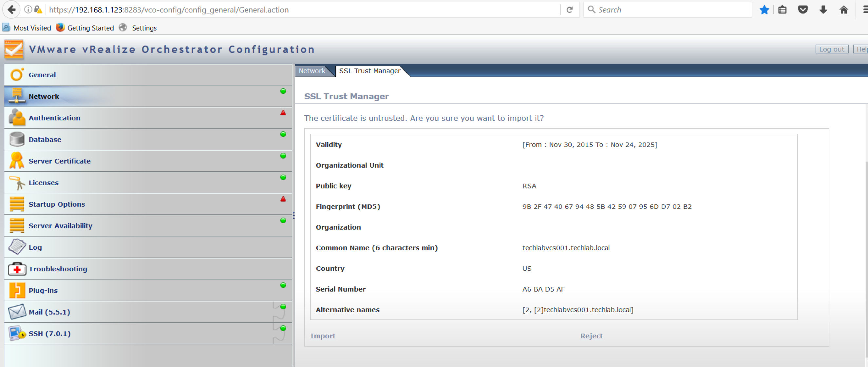Image resolution: width=868 pixels, height=367 pixels.
Task: Open the Licenses menu item
Action: tap(148, 182)
